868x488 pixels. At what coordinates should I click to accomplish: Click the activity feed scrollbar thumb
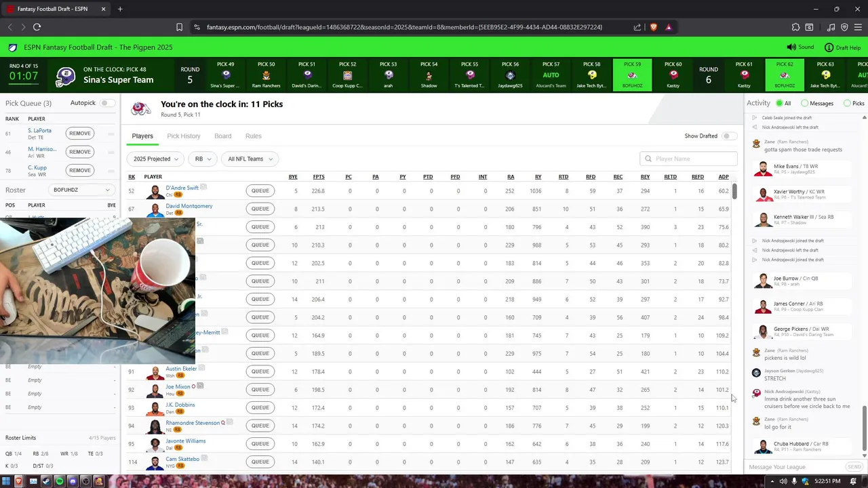[865, 430]
